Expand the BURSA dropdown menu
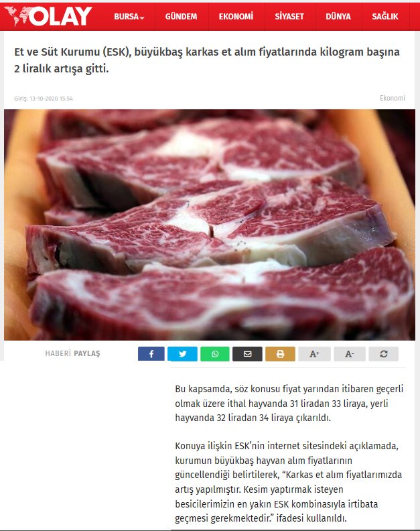This screenshot has width=420, height=531. click(129, 16)
